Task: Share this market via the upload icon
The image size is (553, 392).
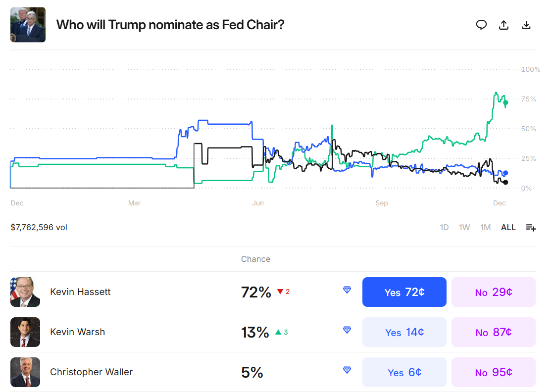Action: (503, 24)
